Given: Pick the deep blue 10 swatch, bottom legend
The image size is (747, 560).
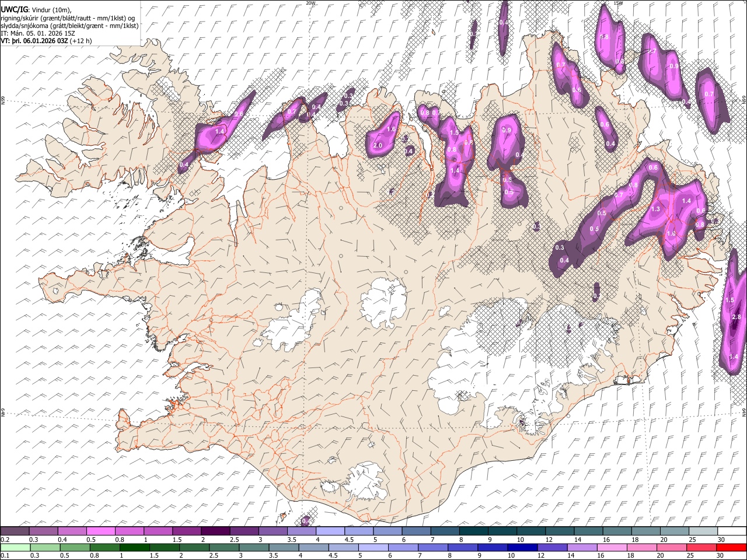Looking at the screenshot, I should [522, 547].
